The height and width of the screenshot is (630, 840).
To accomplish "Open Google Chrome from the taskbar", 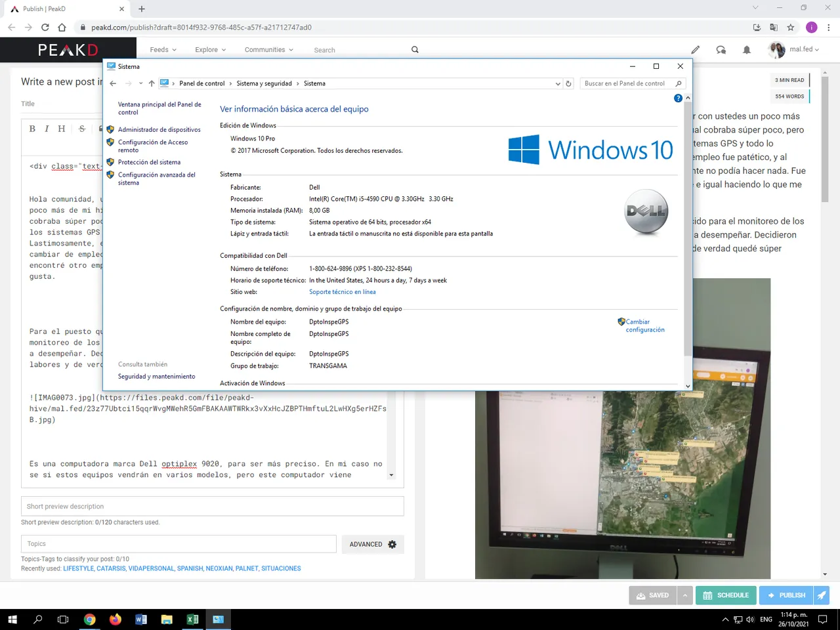I will point(90,619).
